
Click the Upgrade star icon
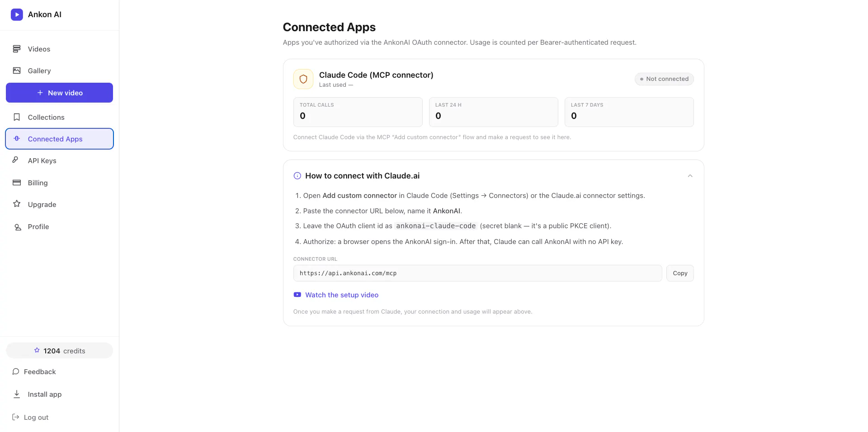coord(17,204)
